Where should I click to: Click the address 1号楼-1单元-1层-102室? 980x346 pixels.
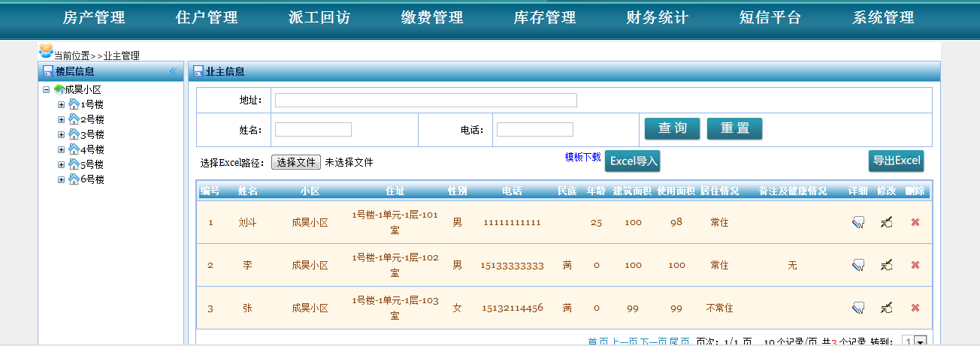[x=395, y=265]
